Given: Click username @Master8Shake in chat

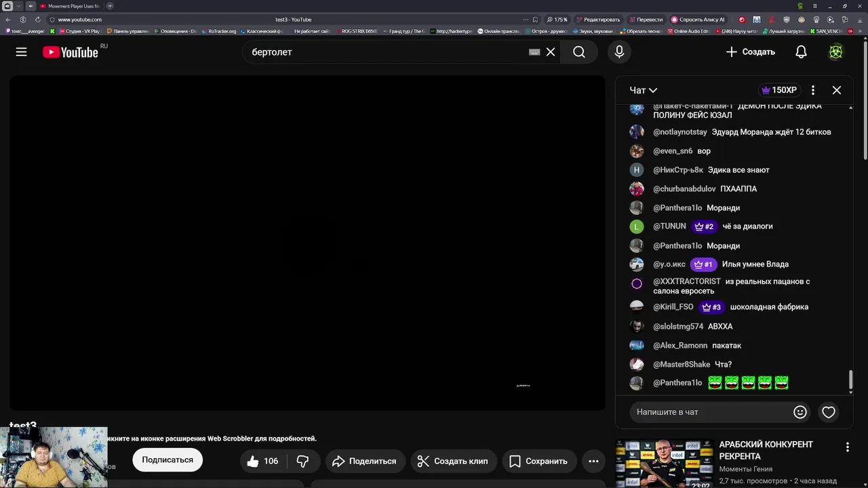Looking at the screenshot, I should pyautogui.click(x=682, y=365).
